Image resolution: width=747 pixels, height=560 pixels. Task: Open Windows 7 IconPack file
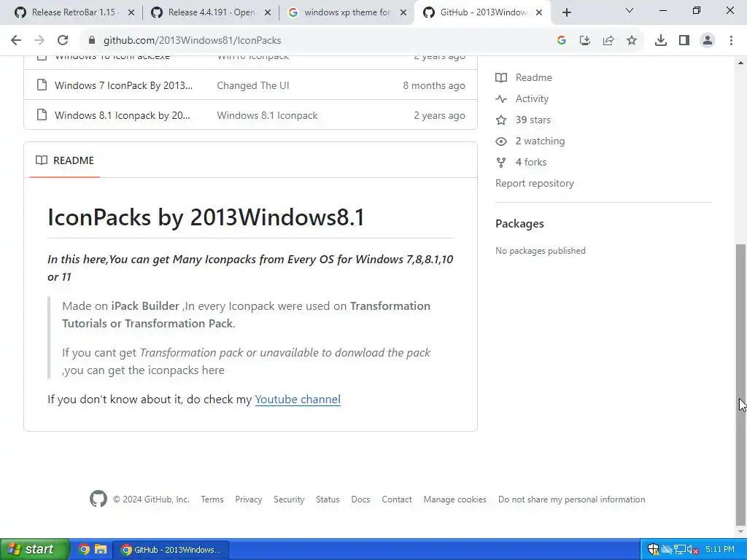pos(123,86)
